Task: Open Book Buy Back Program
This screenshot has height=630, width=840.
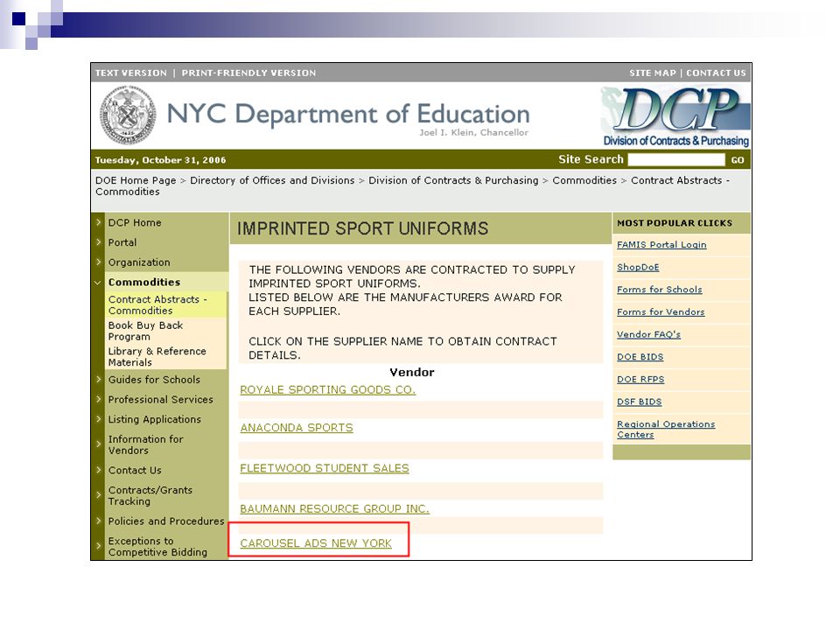Action: point(146,331)
